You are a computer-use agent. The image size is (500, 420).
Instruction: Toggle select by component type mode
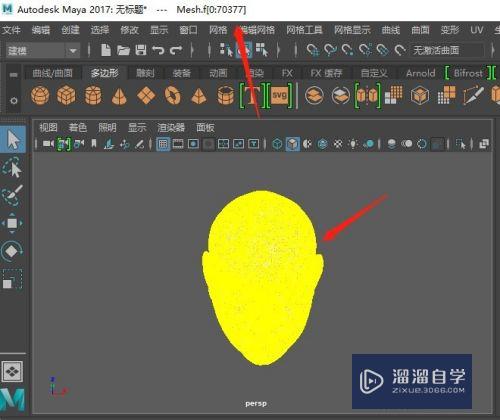pos(262,50)
